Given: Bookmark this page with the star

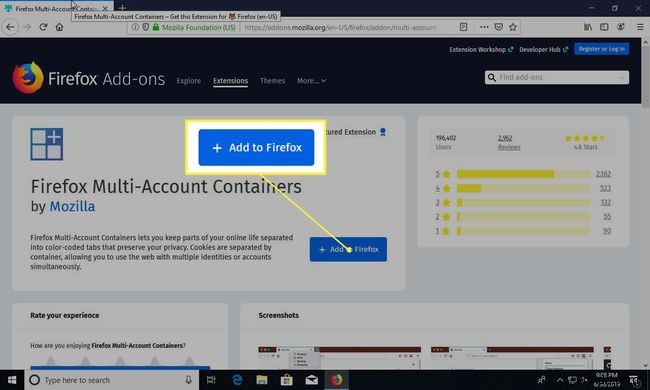Looking at the screenshot, I should coord(513,27).
